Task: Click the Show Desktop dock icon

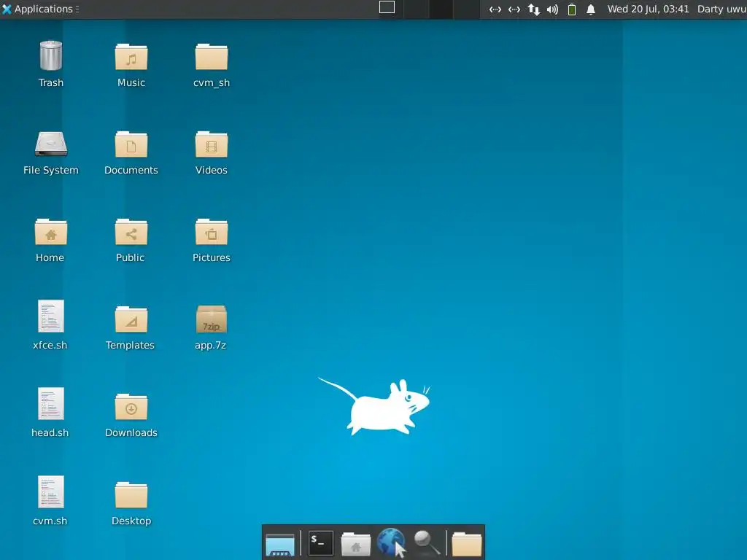Action: pos(280,544)
